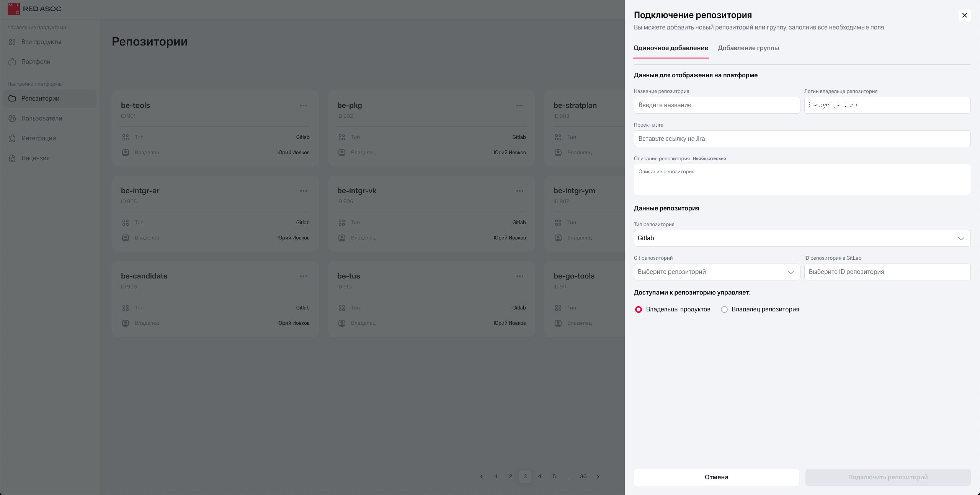Select the product owners radio option
Screen dimensions: 980x495
point(638,309)
